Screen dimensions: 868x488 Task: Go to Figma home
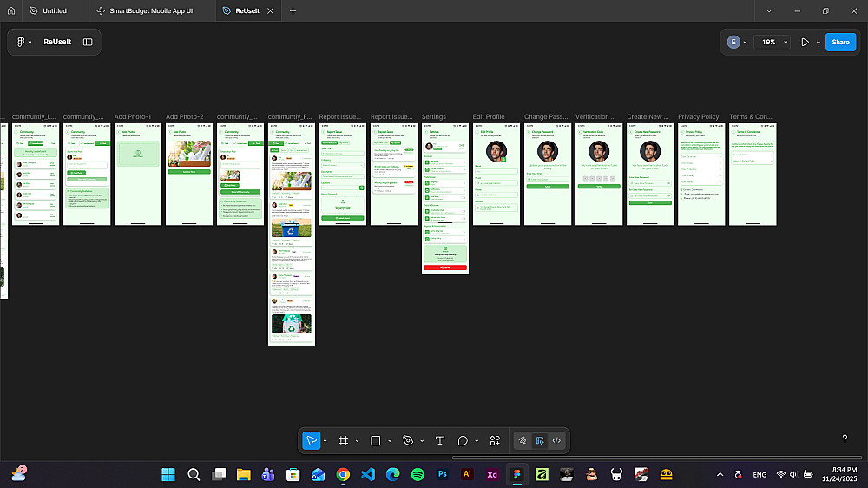pos(11,10)
